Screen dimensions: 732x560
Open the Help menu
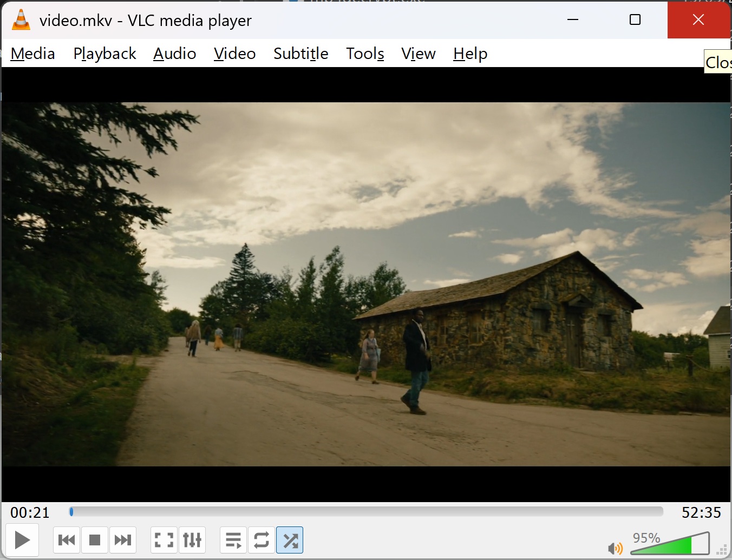click(470, 54)
